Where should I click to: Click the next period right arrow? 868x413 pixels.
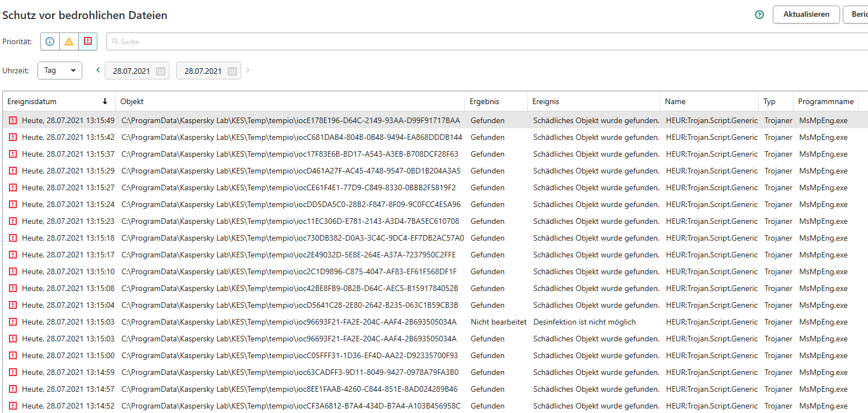point(248,71)
